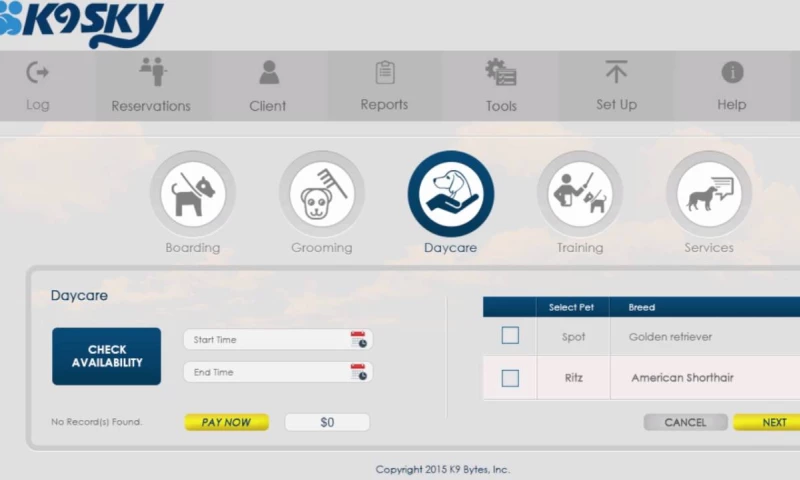The height and width of the screenshot is (480, 800).
Task: Click the $0 amount field
Action: (x=327, y=422)
